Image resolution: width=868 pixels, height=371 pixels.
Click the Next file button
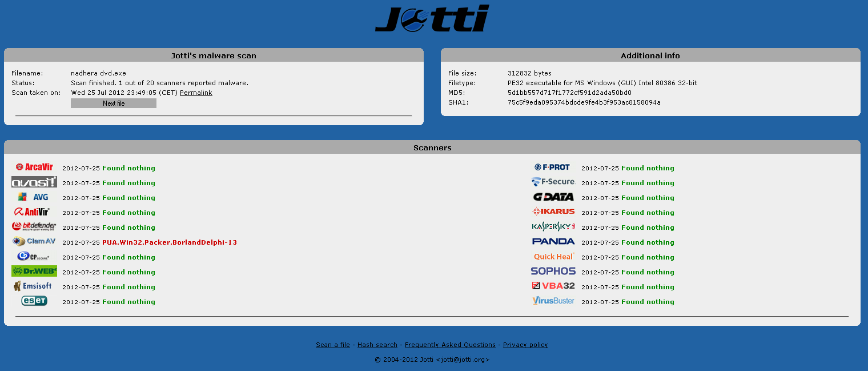[x=114, y=103]
